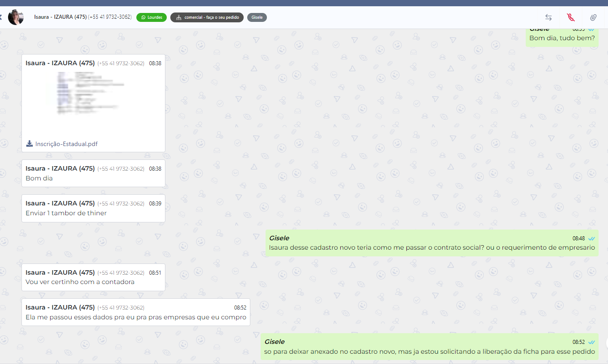This screenshot has height=364, width=608.
Task: Click the Gisele agent badge
Action: click(257, 17)
